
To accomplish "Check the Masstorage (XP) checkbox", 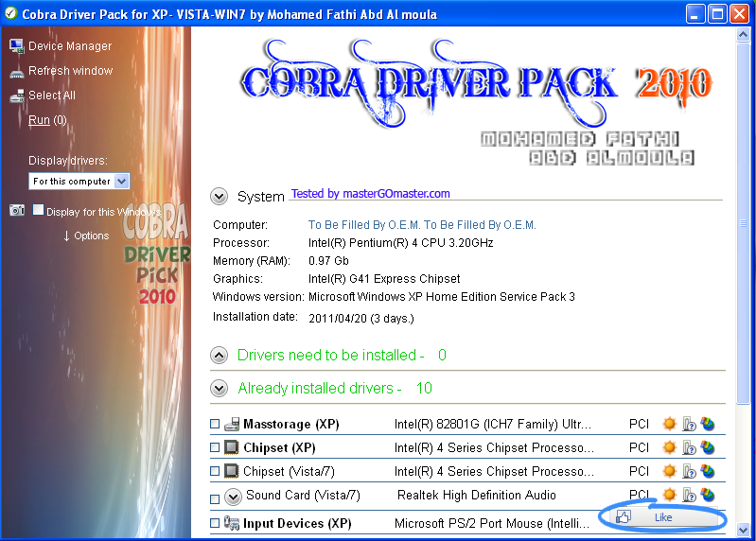I will point(215,424).
